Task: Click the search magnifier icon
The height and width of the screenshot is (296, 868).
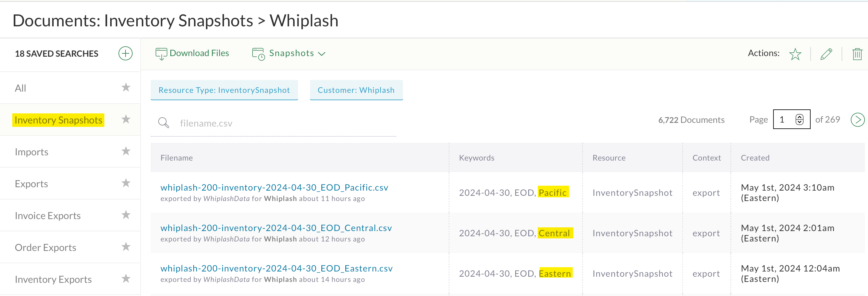Action: [163, 123]
